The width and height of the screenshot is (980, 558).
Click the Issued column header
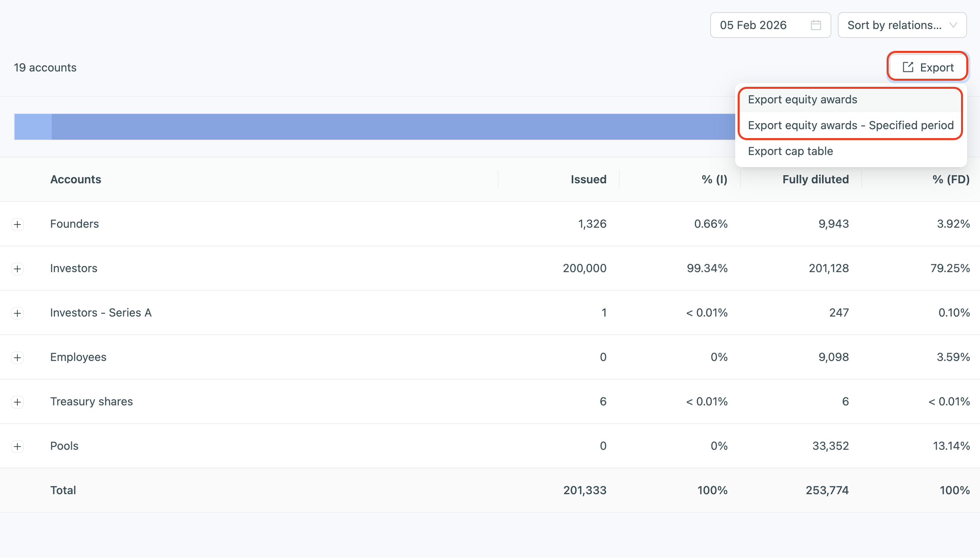pos(588,179)
